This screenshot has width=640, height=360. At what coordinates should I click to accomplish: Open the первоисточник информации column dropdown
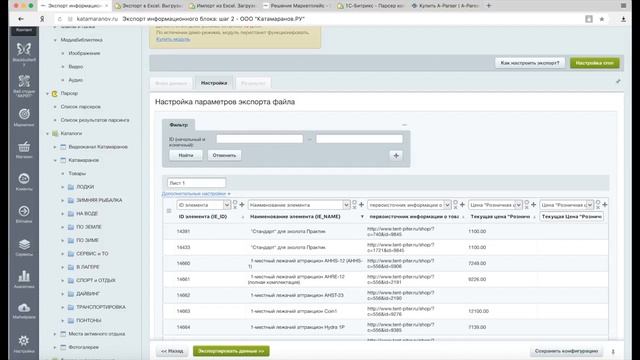coord(447,204)
